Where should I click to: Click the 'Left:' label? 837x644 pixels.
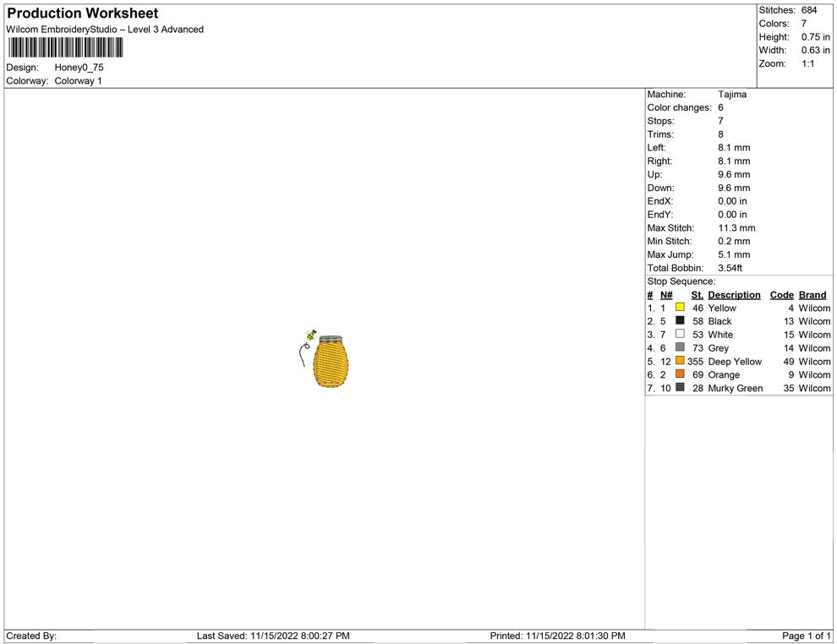click(657, 147)
